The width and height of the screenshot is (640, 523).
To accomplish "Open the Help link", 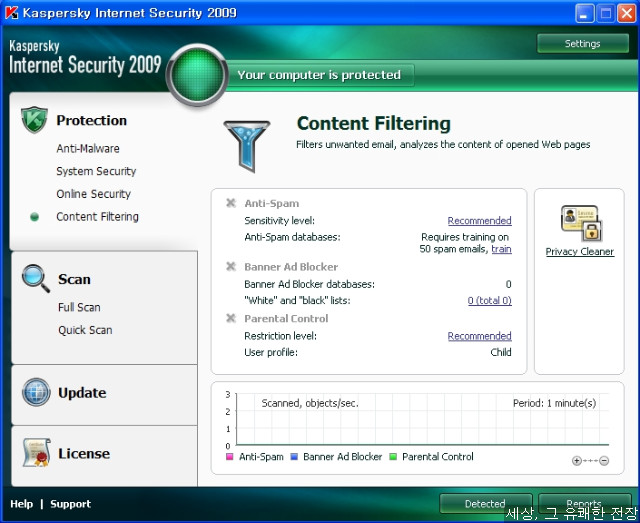I will coord(22,504).
